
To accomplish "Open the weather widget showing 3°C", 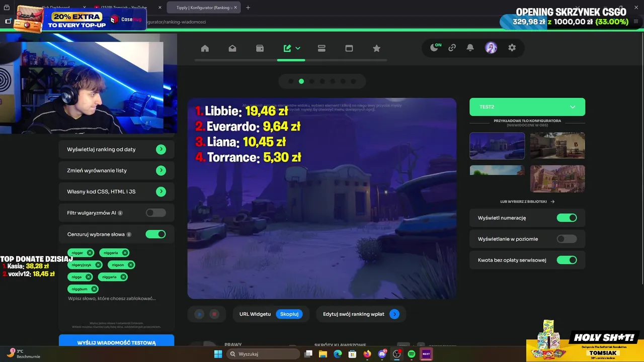I will 24,353.
